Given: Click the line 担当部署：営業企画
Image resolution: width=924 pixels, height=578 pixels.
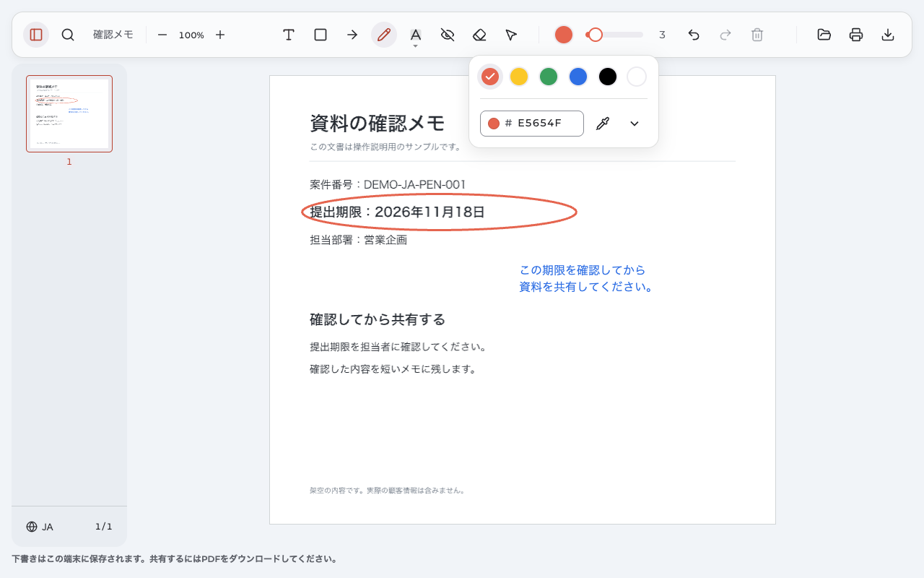Looking at the screenshot, I should click(358, 240).
